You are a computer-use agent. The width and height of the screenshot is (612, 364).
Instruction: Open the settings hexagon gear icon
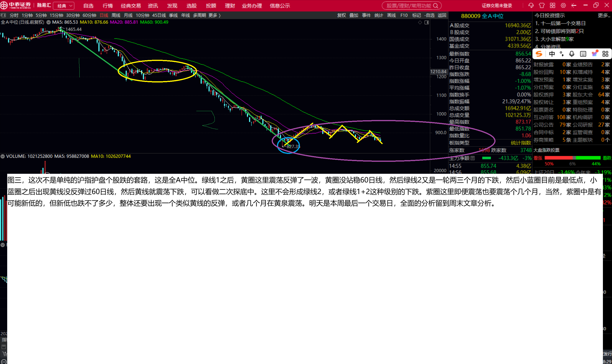(563, 5)
